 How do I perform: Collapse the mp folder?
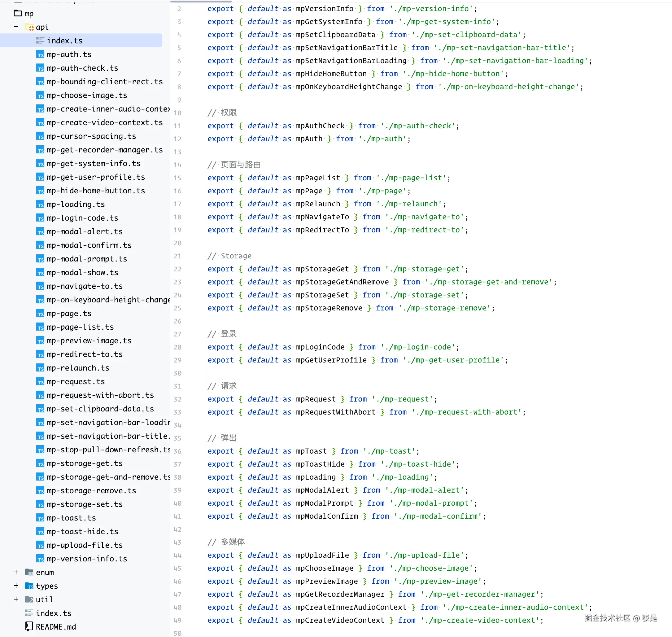tap(5, 13)
